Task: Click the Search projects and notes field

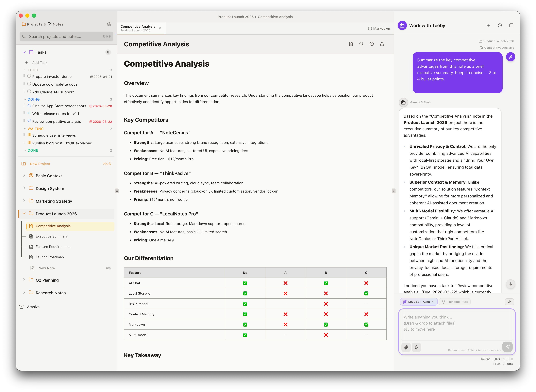Action: point(66,36)
